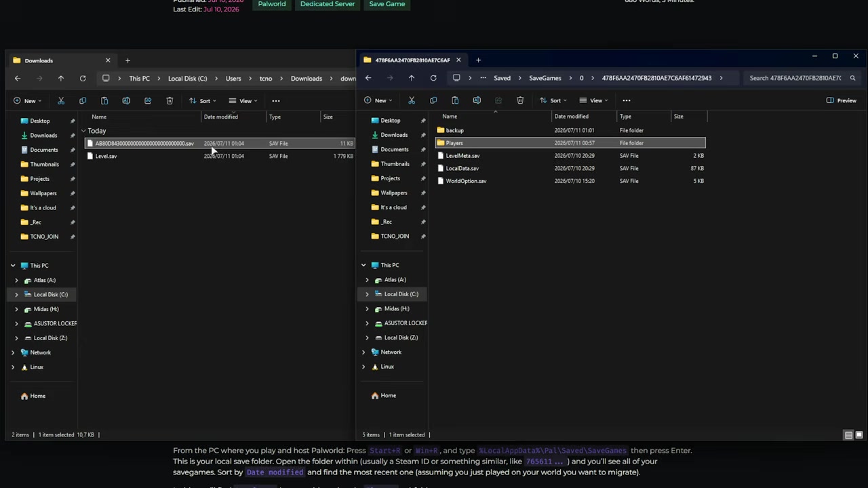The height and width of the screenshot is (488, 868).
Task: Click the Delete trash icon in the right window toolbar
Action: [x=520, y=100]
